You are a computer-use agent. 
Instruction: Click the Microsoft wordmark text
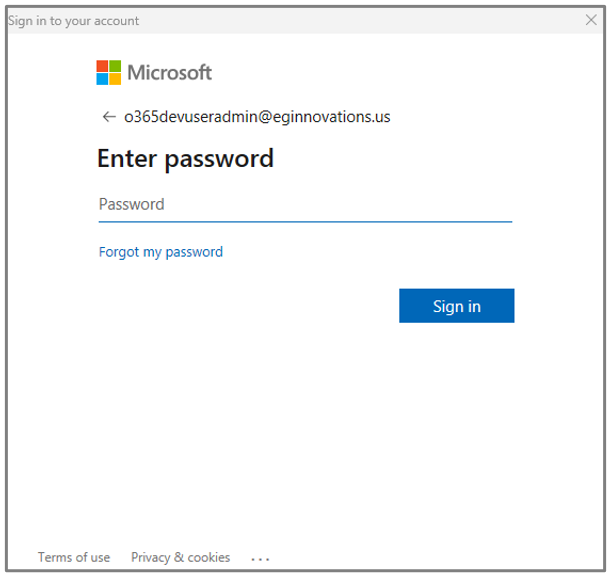[169, 73]
